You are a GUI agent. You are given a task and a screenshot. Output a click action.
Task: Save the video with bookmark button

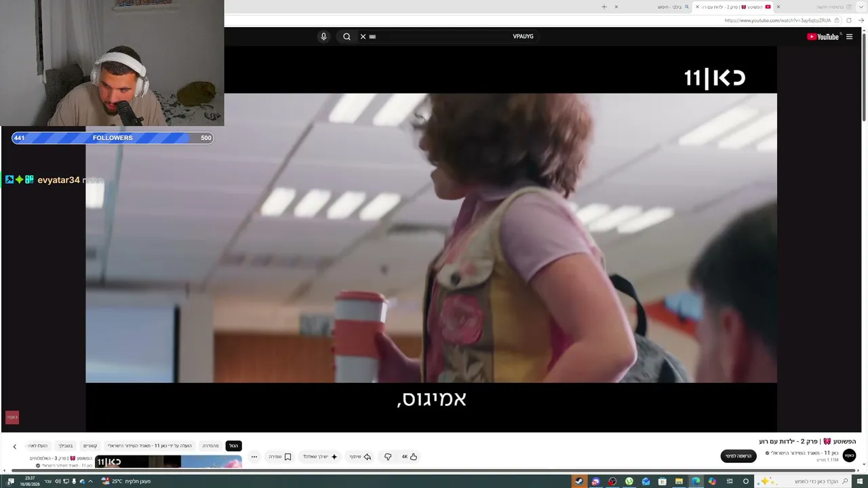click(x=280, y=457)
